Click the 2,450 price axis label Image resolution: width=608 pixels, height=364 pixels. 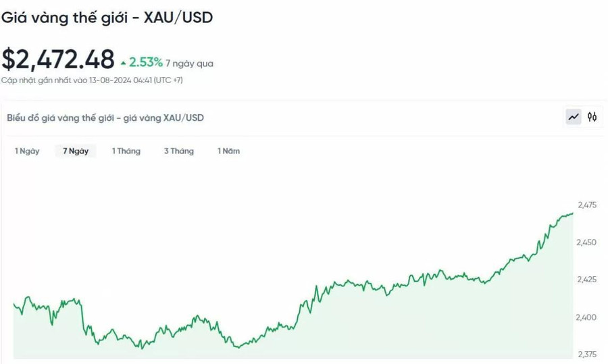pyautogui.click(x=586, y=242)
